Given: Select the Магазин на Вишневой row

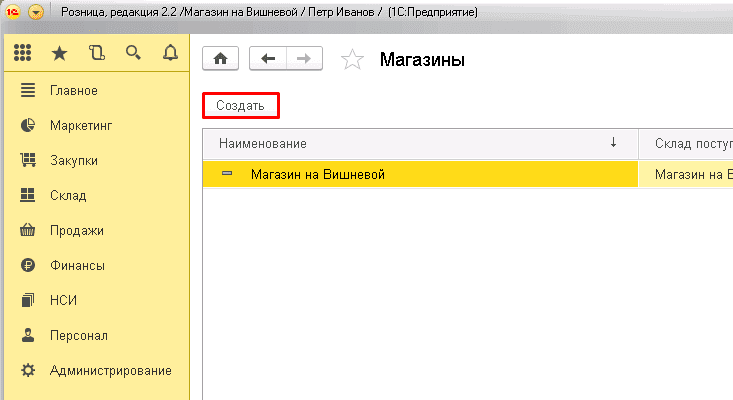Looking at the screenshot, I should (420, 174).
